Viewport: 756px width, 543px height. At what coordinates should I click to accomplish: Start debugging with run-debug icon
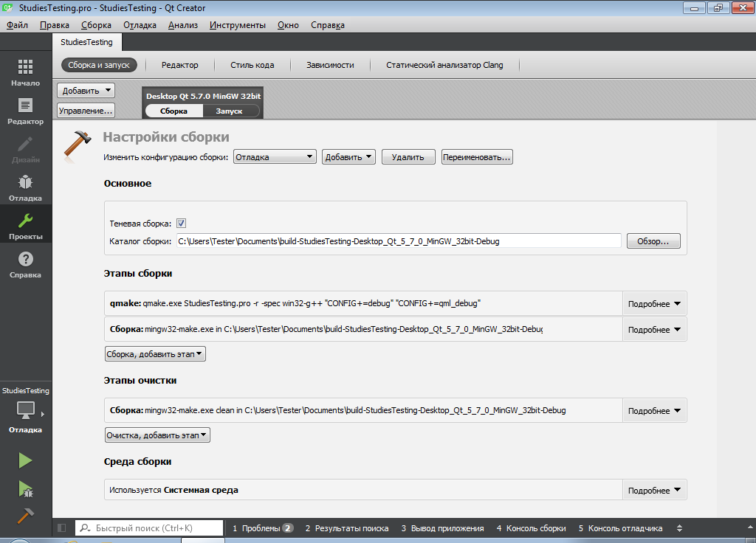26,488
